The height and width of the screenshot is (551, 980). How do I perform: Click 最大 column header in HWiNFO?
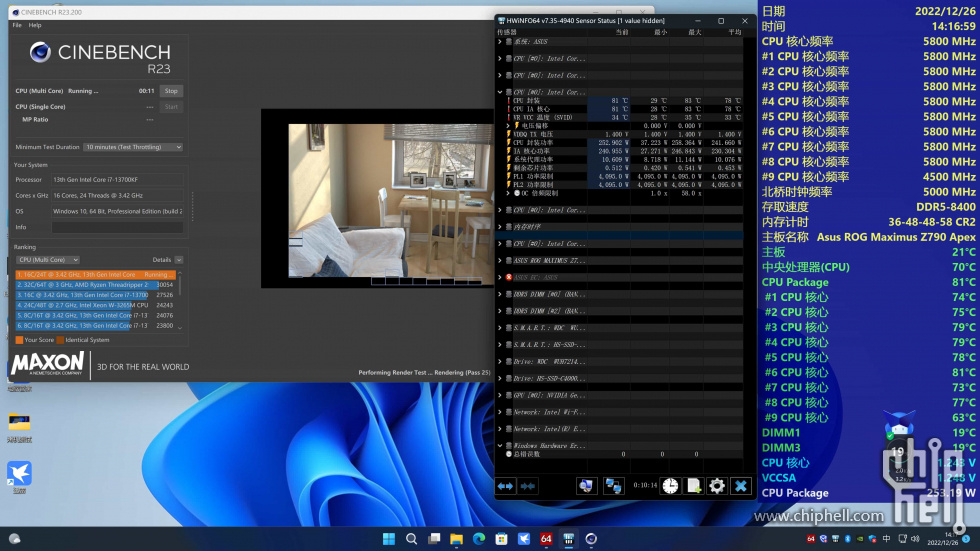[694, 32]
